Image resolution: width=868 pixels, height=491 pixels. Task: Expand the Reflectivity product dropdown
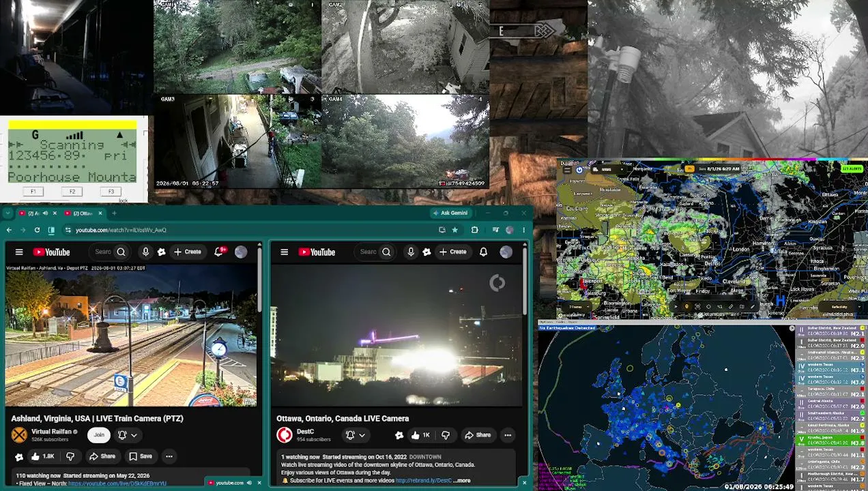pos(841,307)
